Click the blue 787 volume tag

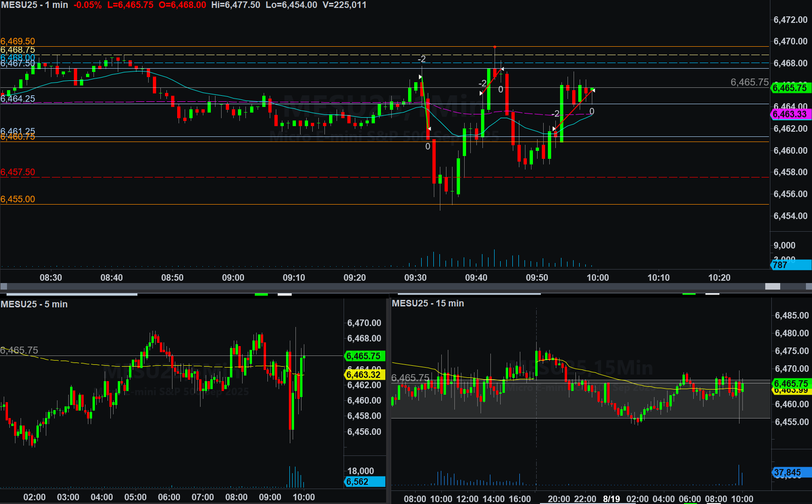pos(790,265)
